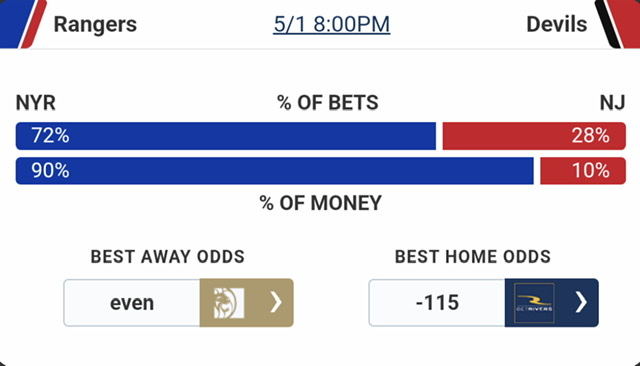Expand the best home odds chevron arrow
This screenshot has height=366, width=640.
pos(581,303)
